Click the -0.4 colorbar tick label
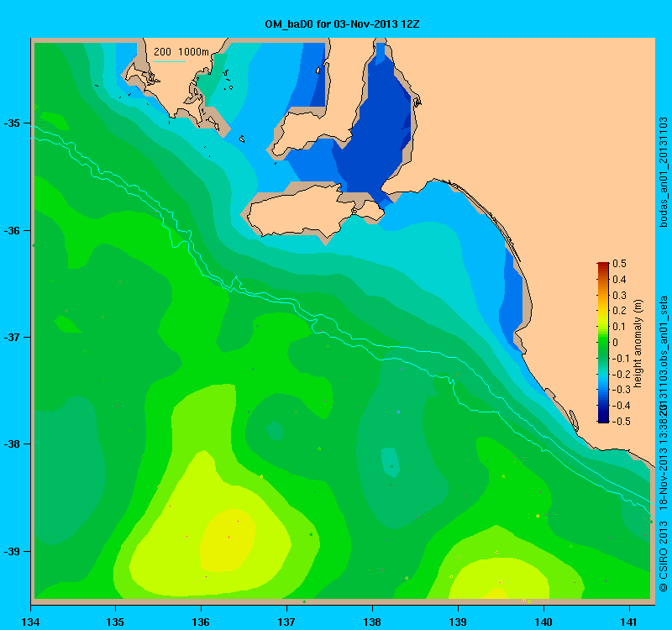Screen dimensions: 672x630 [x=620, y=406]
